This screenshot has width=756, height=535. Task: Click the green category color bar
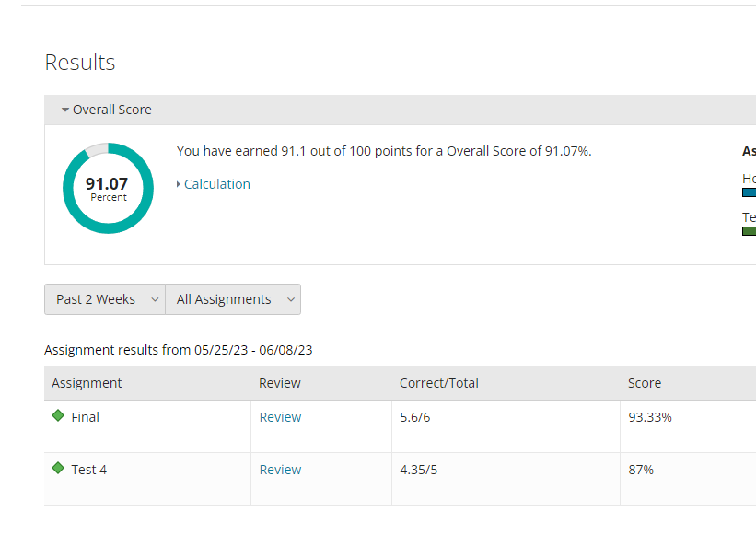(x=749, y=231)
